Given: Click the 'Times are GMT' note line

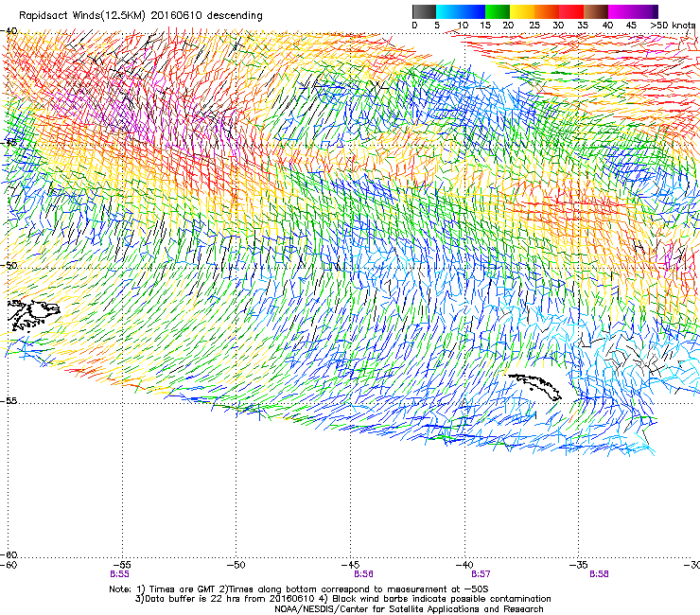Looking at the screenshot, I should (299, 589).
